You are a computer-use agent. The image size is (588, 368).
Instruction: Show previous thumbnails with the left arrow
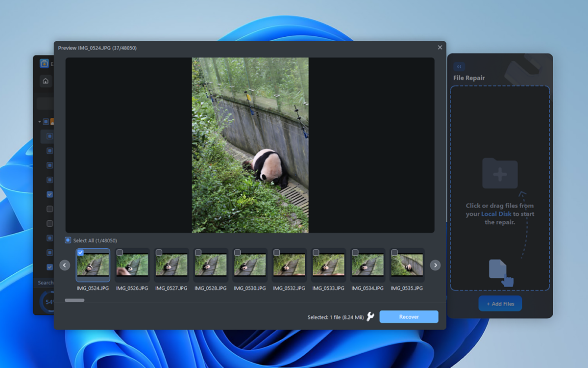(64, 265)
